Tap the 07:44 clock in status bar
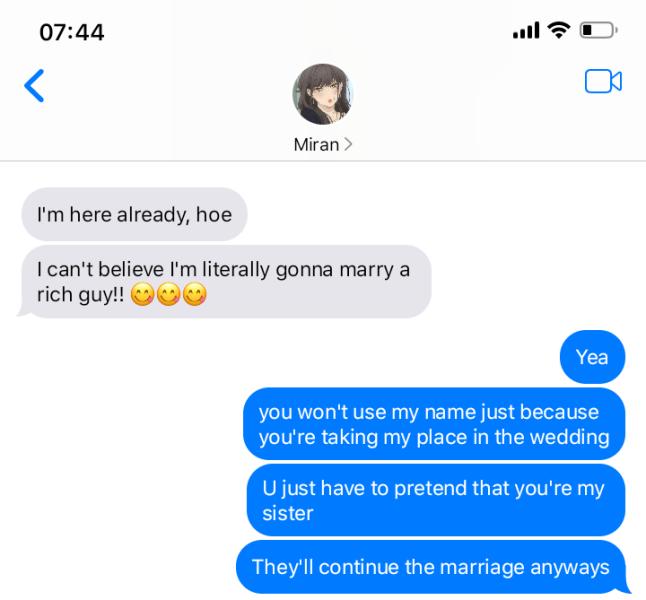Image resolution: width=646 pixels, height=600 pixels. (x=72, y=32)
